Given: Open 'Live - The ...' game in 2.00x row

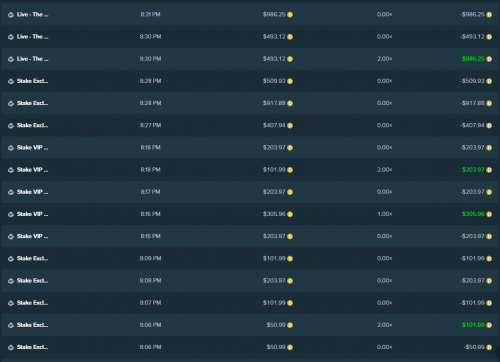Looking at the screenshot, I should [x=33, y=59].
